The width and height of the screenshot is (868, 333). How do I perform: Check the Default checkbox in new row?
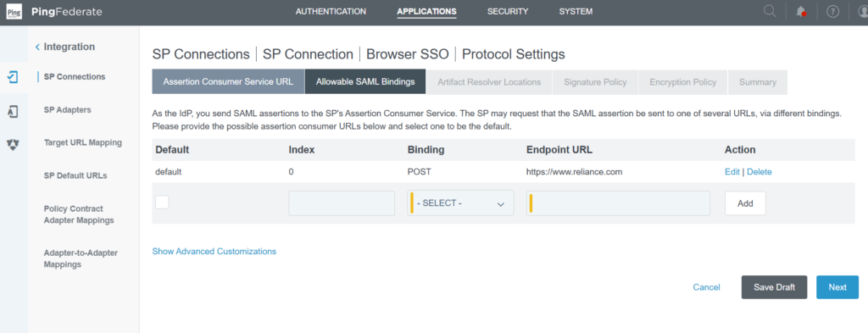[162, 203]
